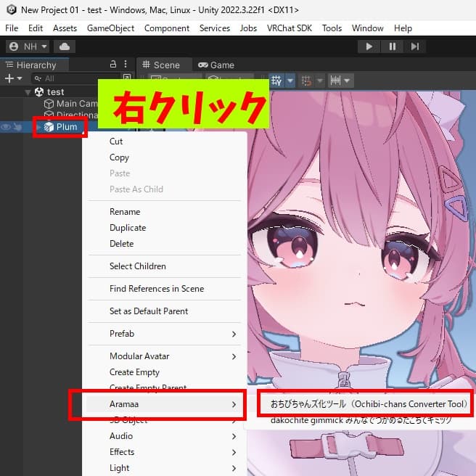Open the Edit menu
Screen dimensions: 476x476
pos(36,28)
